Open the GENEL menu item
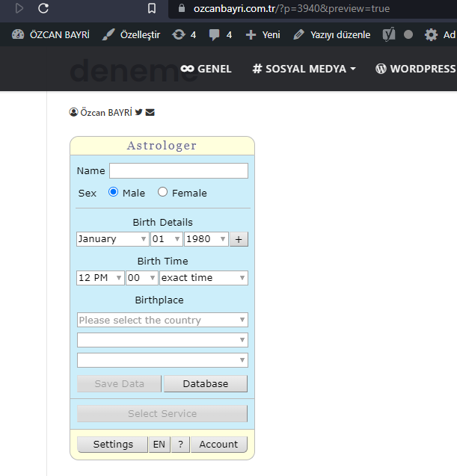The width and height of the screenshot is (457, 476). coord(206,69)
